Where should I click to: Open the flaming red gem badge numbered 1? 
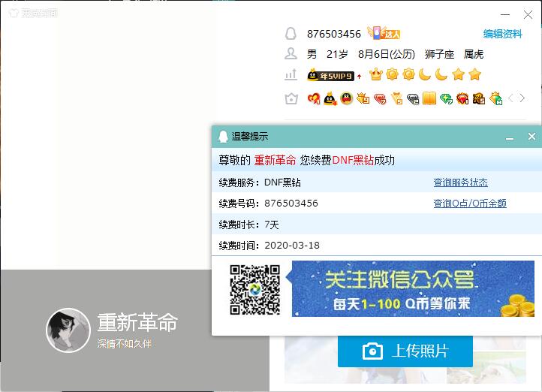(462, 98)
